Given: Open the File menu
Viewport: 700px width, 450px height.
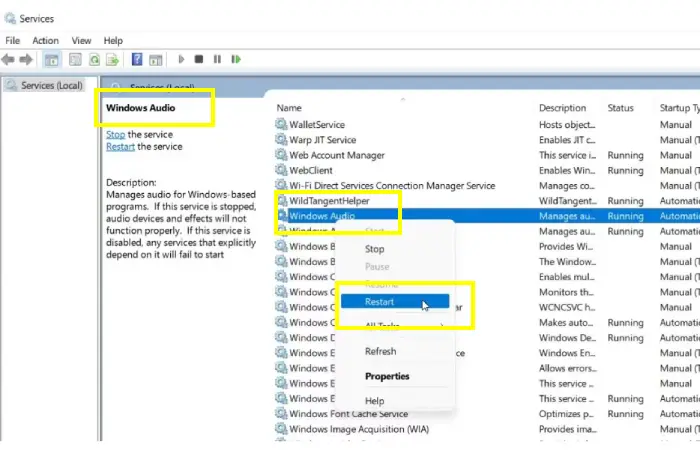Looking at the screenshot, I should pos(12,41).
